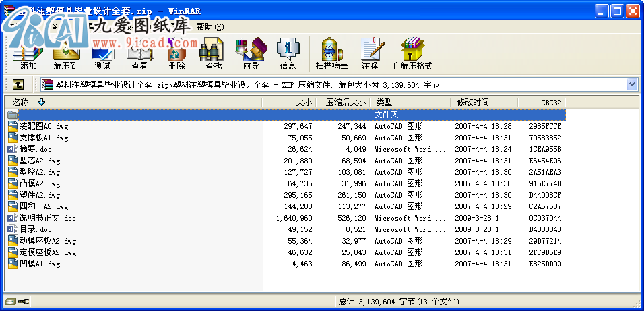Launch the 向导 (Wizard) tool
This screenshot has width=644, height=311.
click(x=251, y=54)
